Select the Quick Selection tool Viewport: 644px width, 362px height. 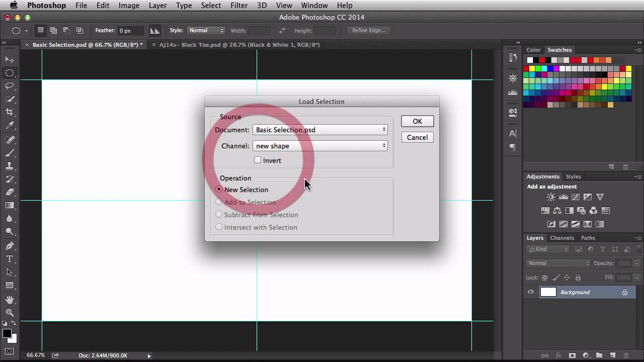[10, 99]
